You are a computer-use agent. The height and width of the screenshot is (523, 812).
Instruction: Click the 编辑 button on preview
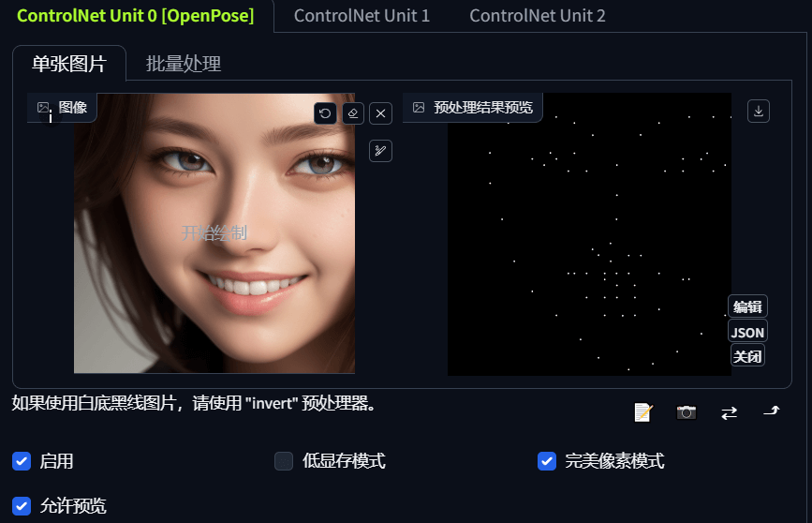pyautogui.click(x=747, y=306)
